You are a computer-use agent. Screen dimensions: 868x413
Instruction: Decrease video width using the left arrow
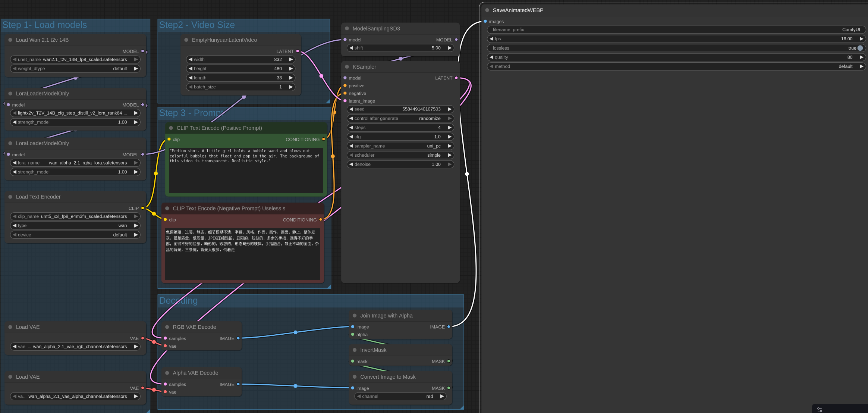click(x=191, y=59)
